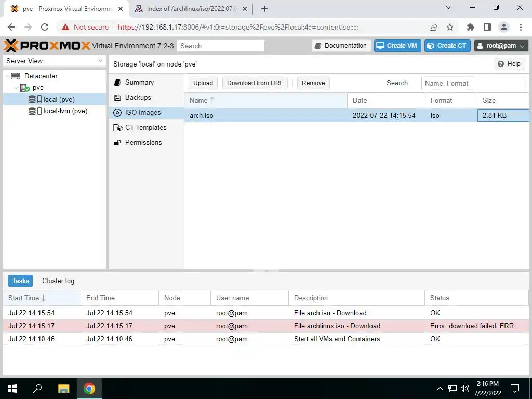Show hidden system tray icons
532x399 pixels.
click(440, 389)
